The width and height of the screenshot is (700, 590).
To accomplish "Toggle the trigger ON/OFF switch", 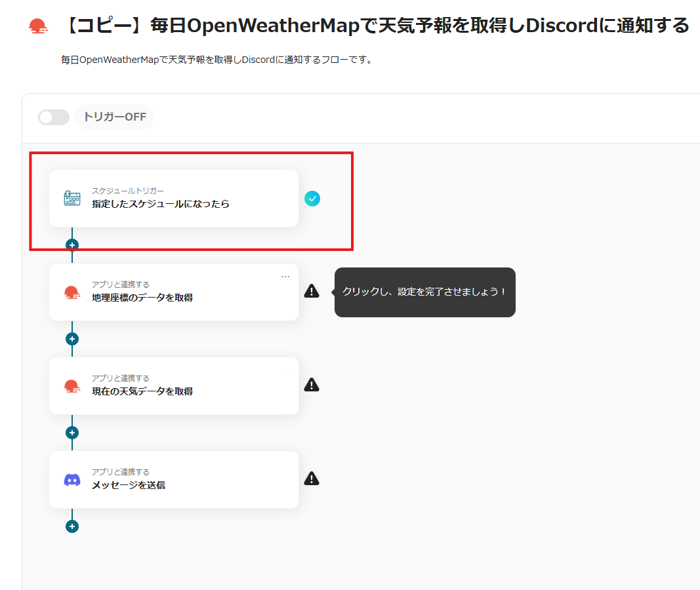I will 54,117.
